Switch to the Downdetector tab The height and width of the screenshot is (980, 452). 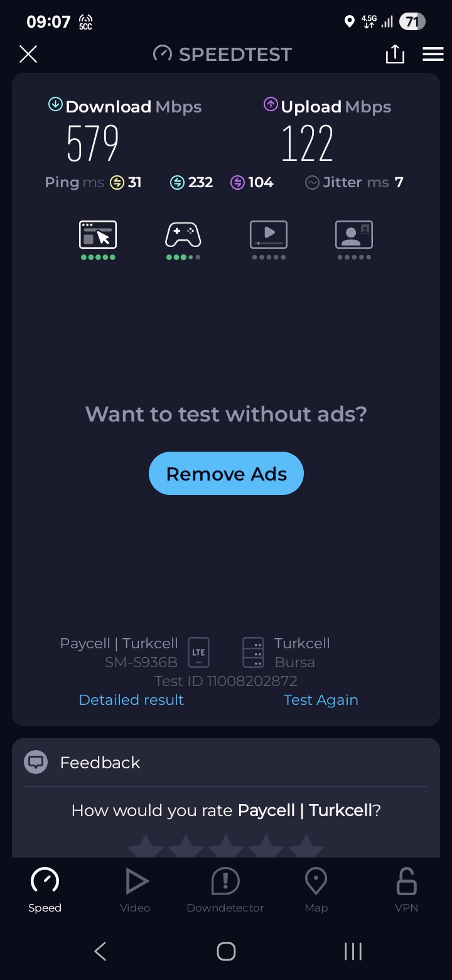[x=225, y=890]
